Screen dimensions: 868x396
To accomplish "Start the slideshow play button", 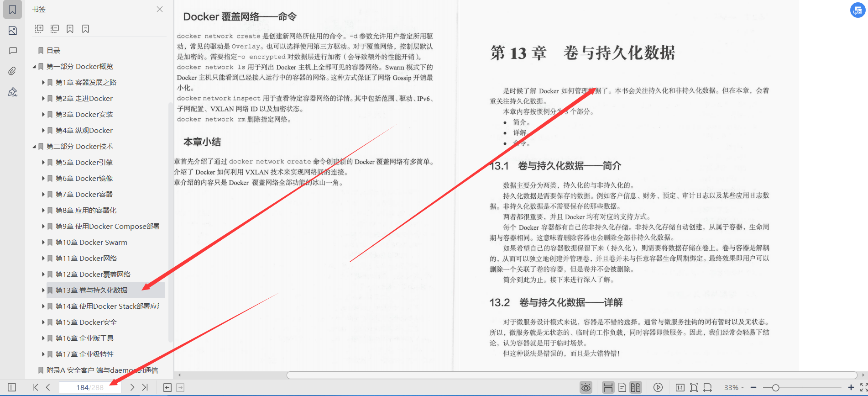I will point(658,387).
